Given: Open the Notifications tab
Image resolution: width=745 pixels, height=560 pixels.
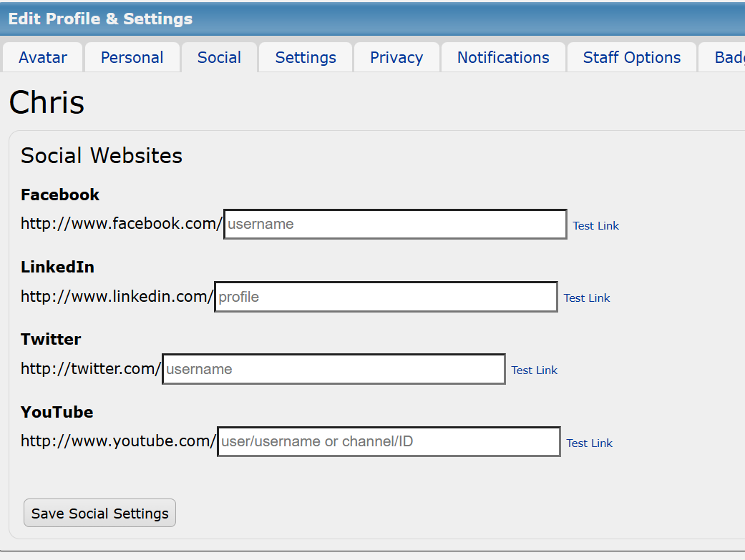Looking at the screenshot, I should 503,57.
